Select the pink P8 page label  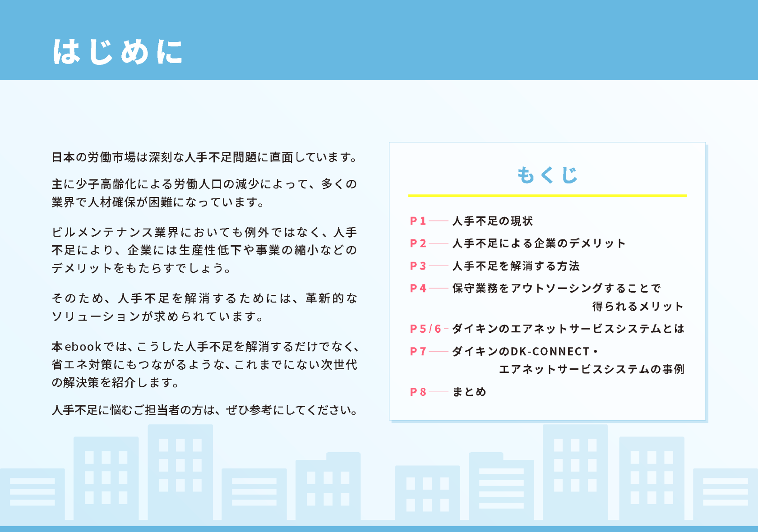[x=418, y=392]
